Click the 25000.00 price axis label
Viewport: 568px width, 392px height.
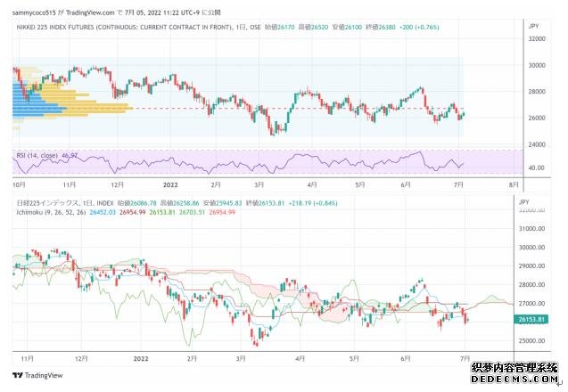tap(531, 340)
